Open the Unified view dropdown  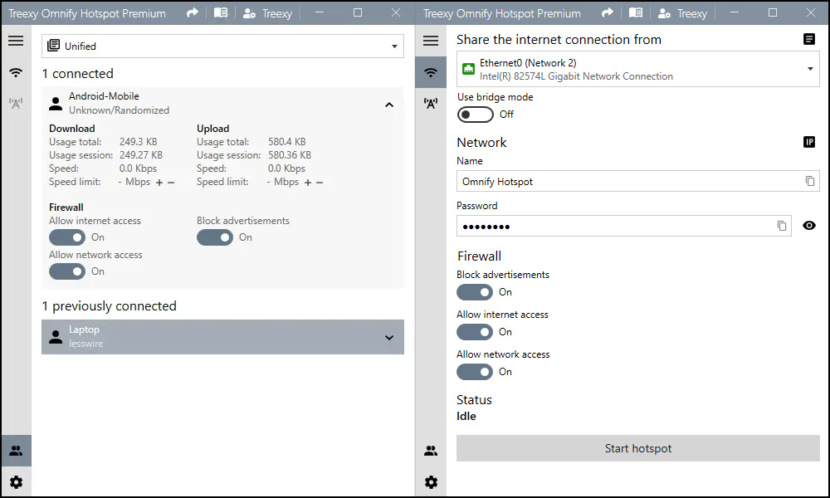223,46
